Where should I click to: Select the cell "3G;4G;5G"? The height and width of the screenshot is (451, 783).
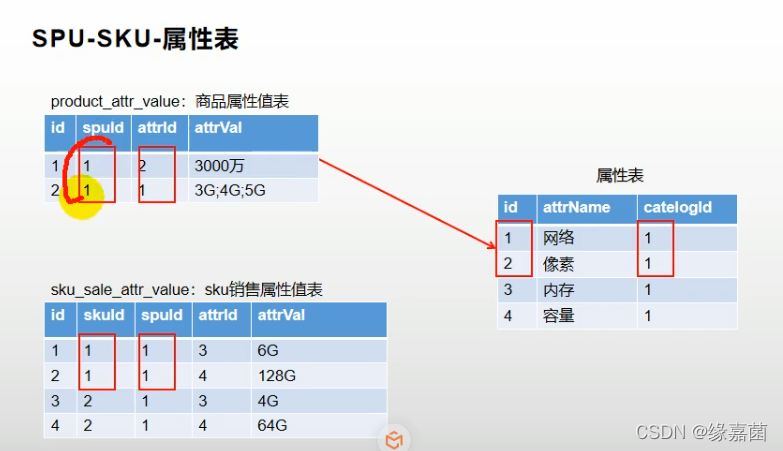coord(230,190)
